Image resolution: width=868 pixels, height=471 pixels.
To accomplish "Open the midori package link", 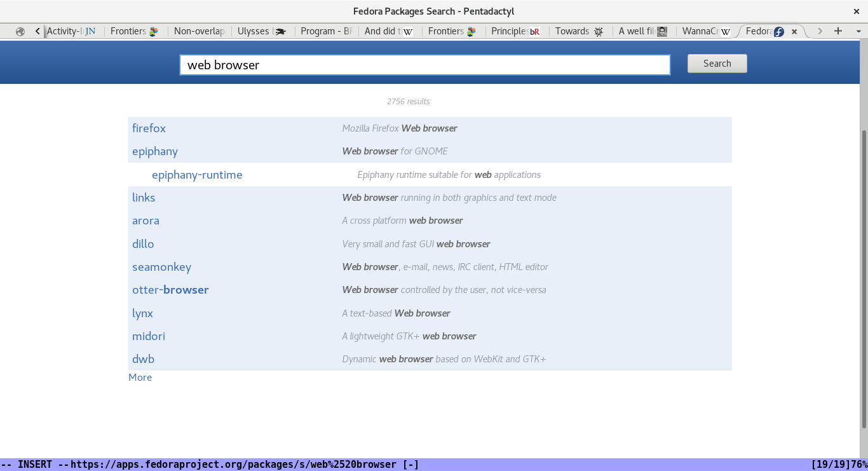I will coord(149,336).
